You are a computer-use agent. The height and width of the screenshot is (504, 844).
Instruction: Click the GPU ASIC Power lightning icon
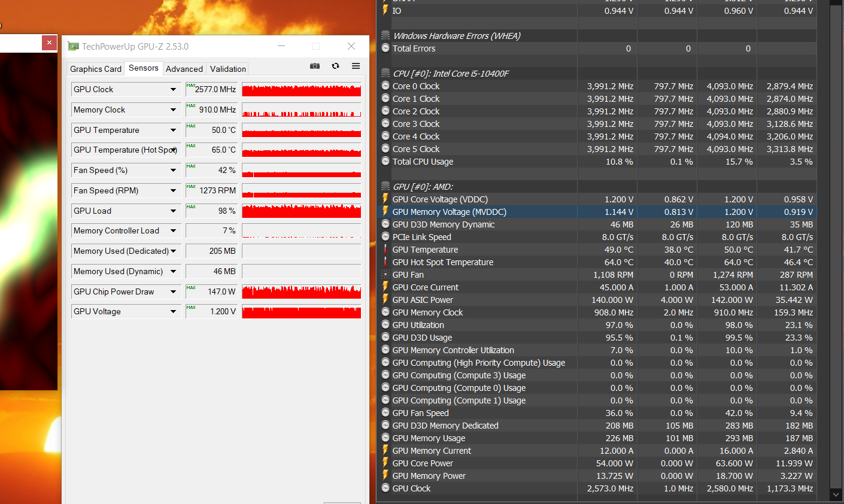[385, 300]
